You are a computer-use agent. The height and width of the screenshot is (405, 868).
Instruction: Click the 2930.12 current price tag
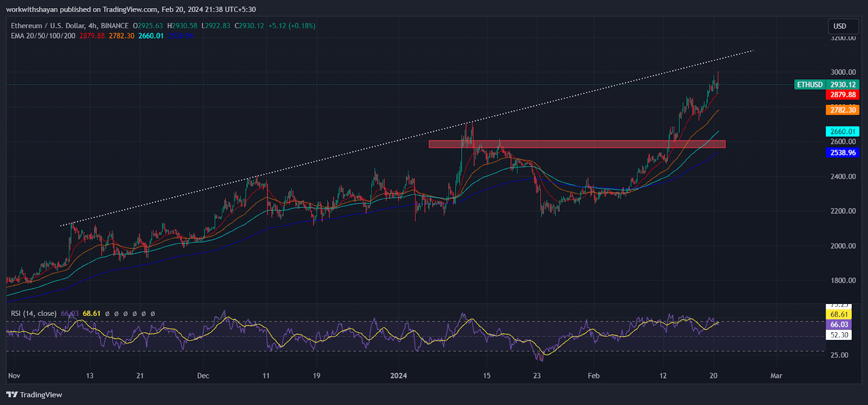point(843,85)
